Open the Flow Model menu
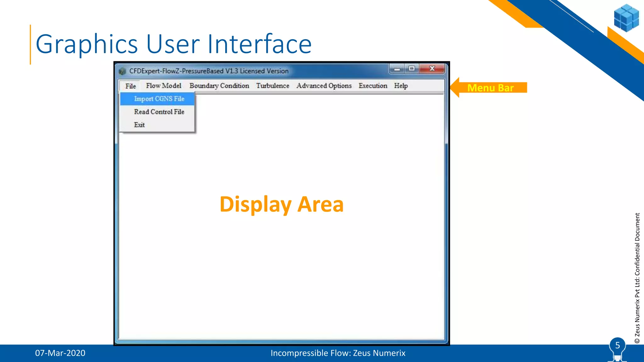This screenshot has width=644, height=362. tap(164, 86)
